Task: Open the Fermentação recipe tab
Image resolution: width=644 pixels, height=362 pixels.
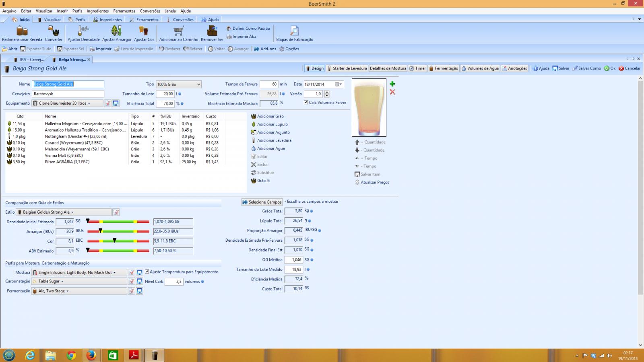Action: [443, 68]
